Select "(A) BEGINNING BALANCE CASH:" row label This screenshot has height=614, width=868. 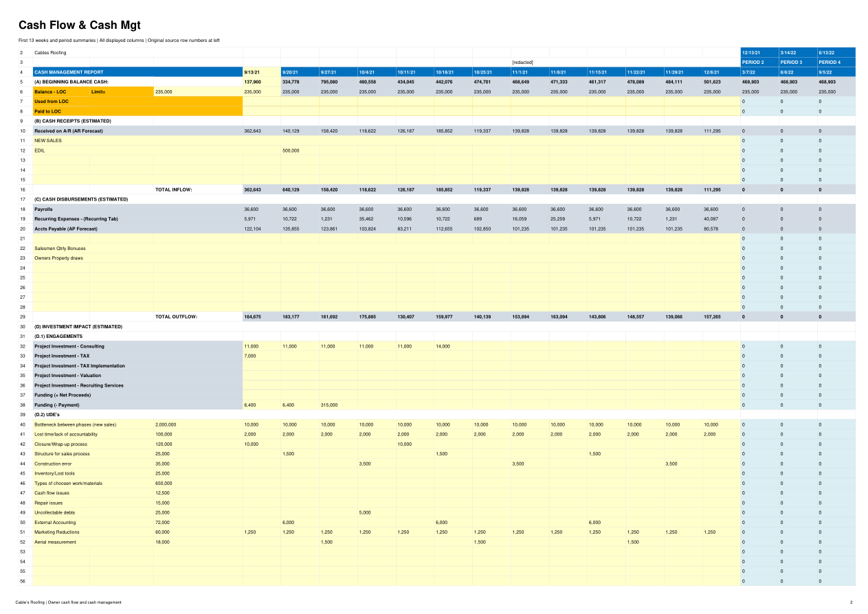click(71, 82)
